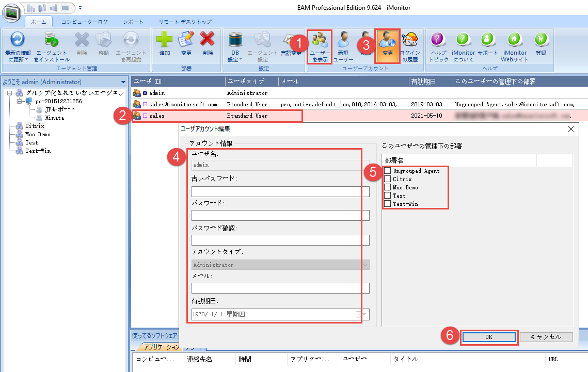This screenshot has width=588, height=372.
Task: Click the 変更 pencil icon in 部署 group
Action: tap(186, 40)
